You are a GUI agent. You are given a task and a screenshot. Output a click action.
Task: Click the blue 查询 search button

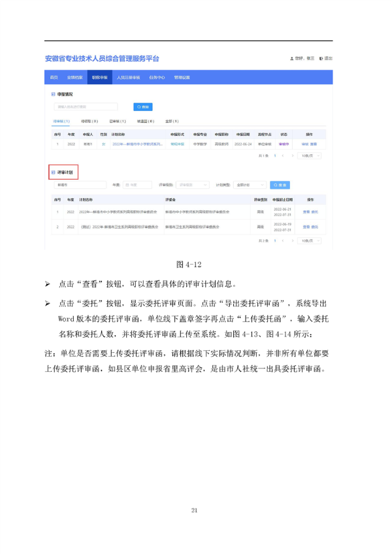point(143,106)
